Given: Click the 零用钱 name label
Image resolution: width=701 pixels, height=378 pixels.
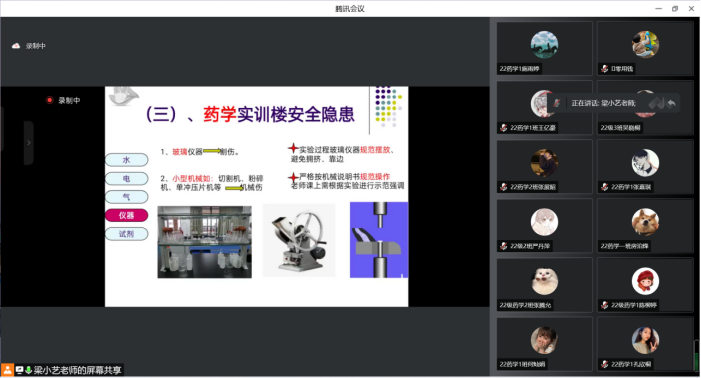Looking at the screenshot, I should (622, 69).
